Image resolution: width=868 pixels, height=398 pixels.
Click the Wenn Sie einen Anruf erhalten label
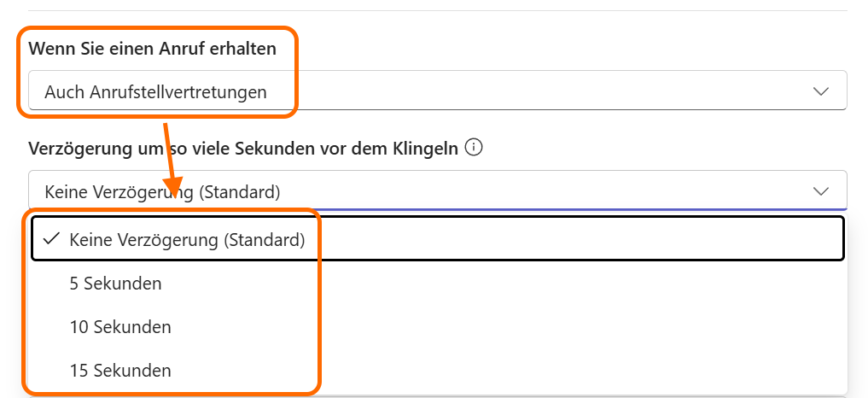coord(153,49)
